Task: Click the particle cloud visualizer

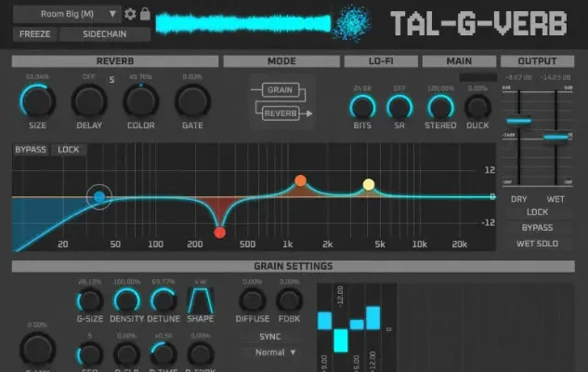Action: click(353, 22)
